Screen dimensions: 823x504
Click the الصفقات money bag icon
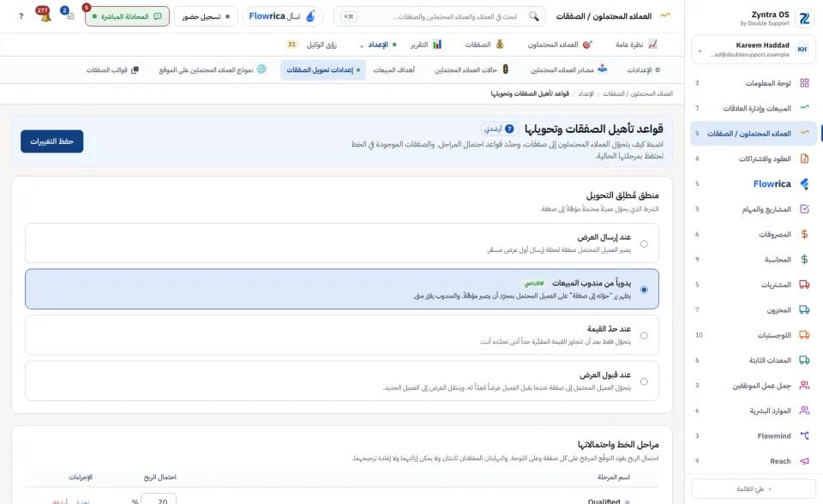click(x=500, y=44)
